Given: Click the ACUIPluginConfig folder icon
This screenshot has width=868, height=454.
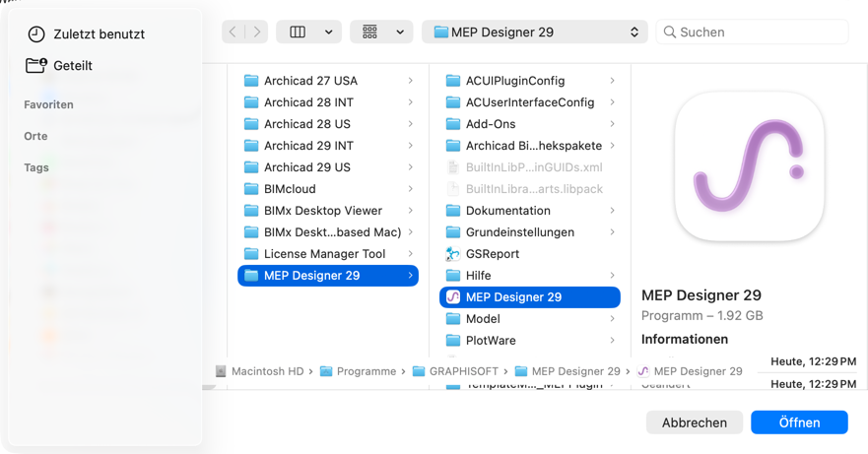Looking at the screenshot, I should pos(453,81).
